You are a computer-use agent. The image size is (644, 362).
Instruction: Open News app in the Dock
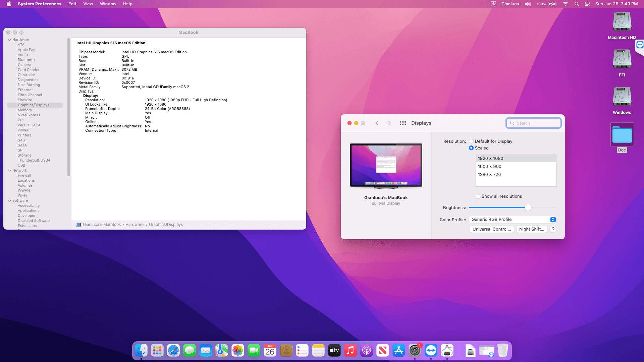click(x=383, y=351)
